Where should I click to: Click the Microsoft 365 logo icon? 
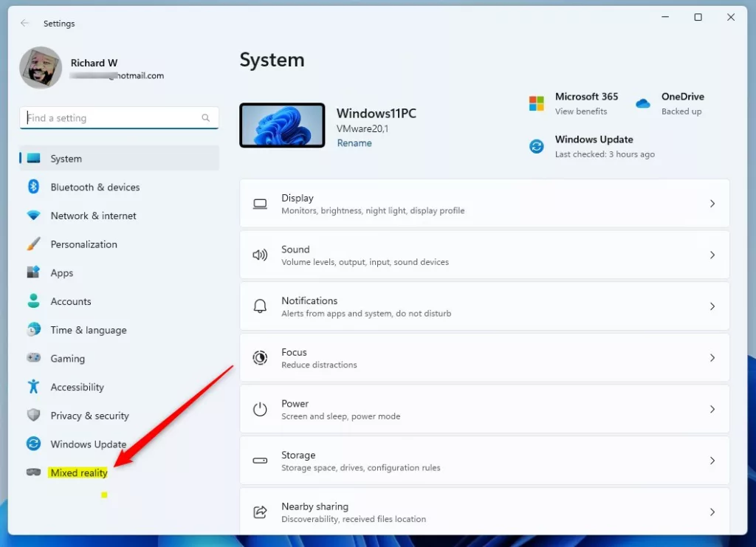coord(537,103)
